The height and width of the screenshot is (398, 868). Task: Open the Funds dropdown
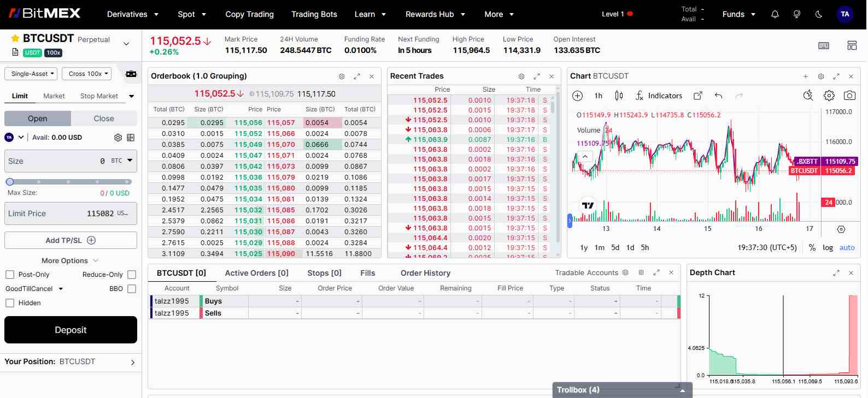738,14
